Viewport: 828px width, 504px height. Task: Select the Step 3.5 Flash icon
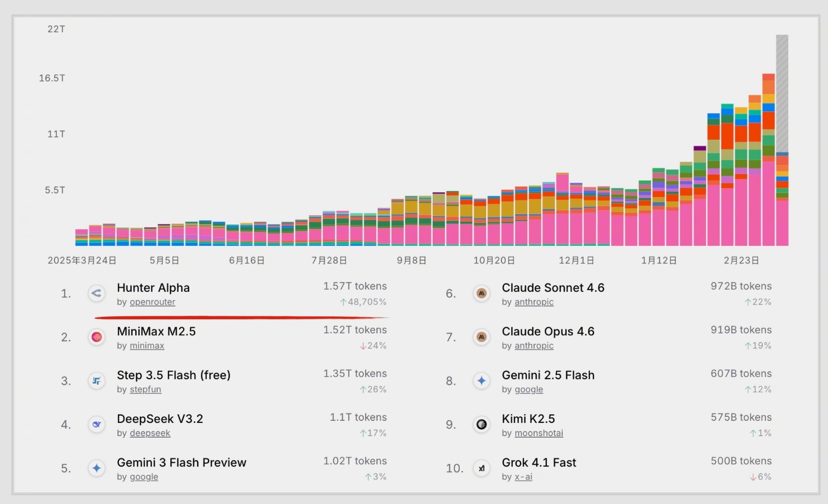pyautogui.click(x=96, y=381)
